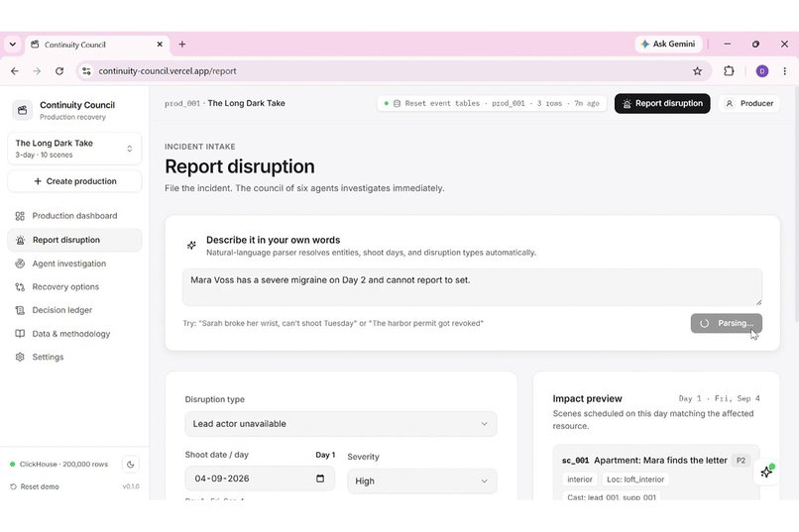Open the Chrome profile avatar D
This screenshot has height=532, width=799.
pos(761,71)
